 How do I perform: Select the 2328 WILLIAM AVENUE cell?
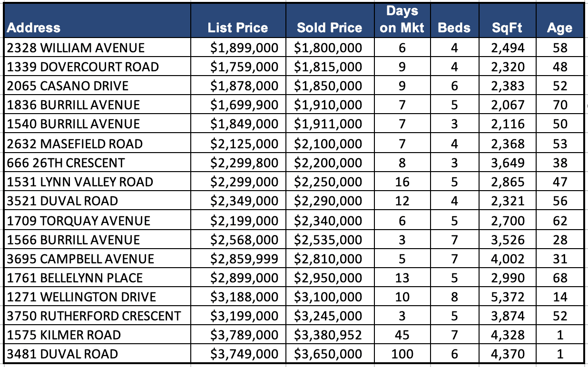pos(76,48)
